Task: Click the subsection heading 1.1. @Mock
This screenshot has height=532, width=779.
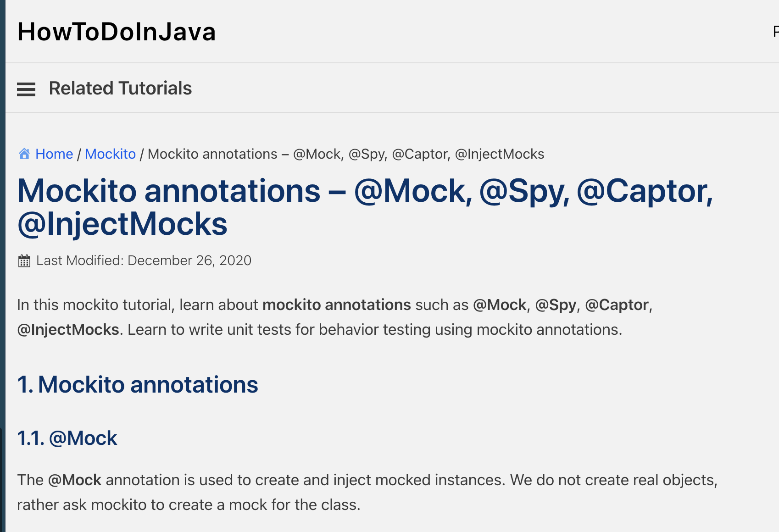Action: [x=67, y=438]
